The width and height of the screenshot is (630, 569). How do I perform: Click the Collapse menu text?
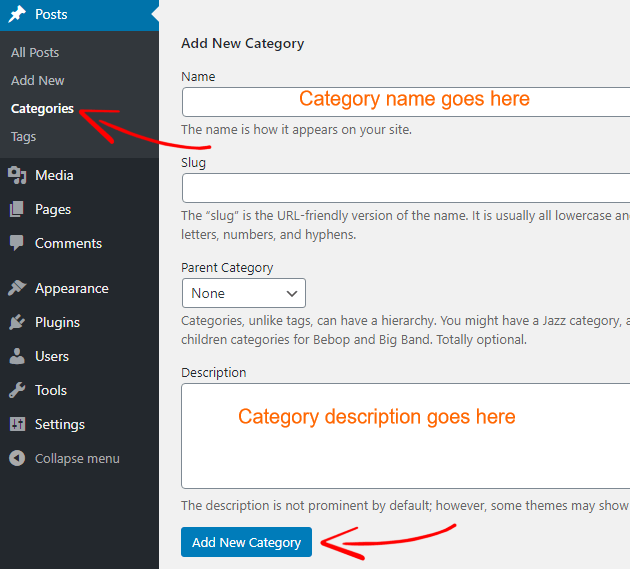77,459
